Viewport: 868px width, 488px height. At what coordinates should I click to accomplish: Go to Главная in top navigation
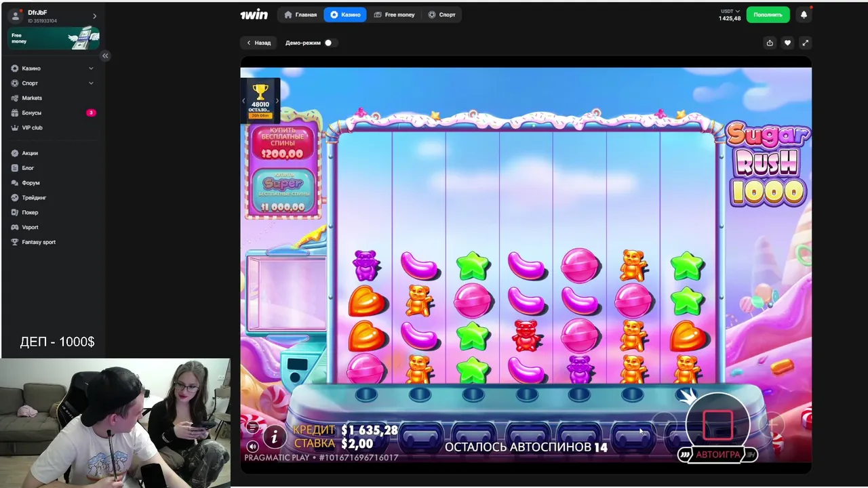300,14
